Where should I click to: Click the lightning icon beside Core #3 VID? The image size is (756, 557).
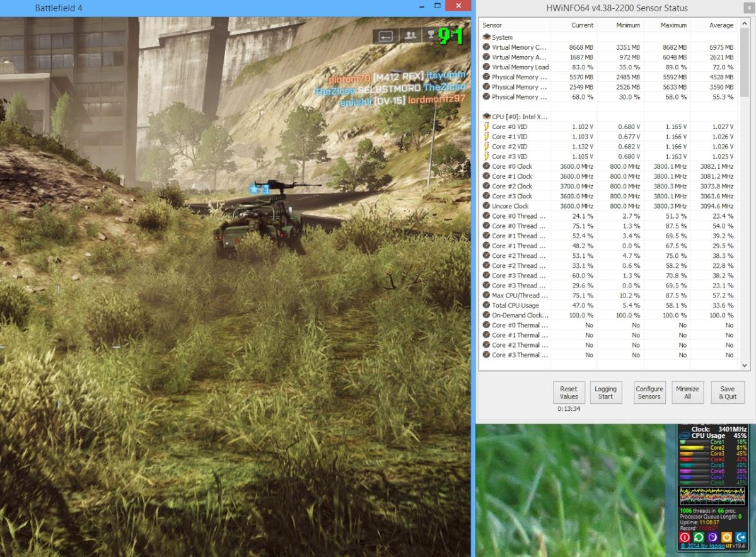[487, 156]
